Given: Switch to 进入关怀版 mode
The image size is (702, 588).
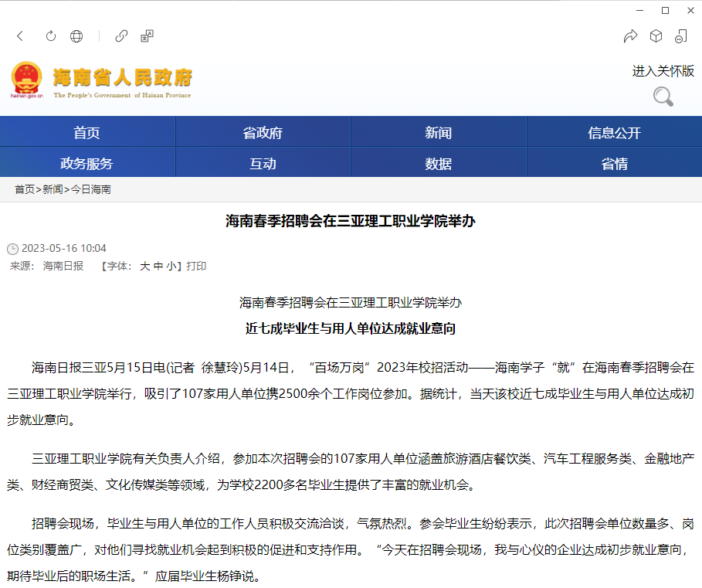Looking at the screenshot, I should [x=663, y=71].
